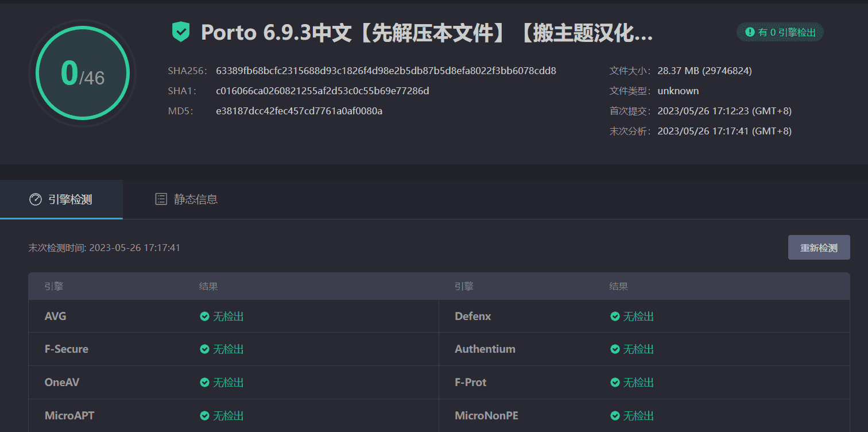This screenshot has width=868, height=432.
Task: Click the F-Prot engine name
Action: coord(471,383)
